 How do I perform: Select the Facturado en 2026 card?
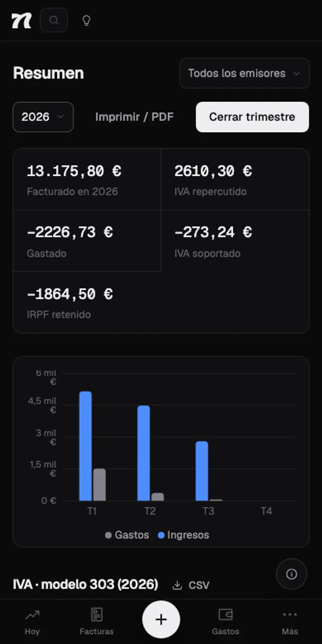(87, 180)
